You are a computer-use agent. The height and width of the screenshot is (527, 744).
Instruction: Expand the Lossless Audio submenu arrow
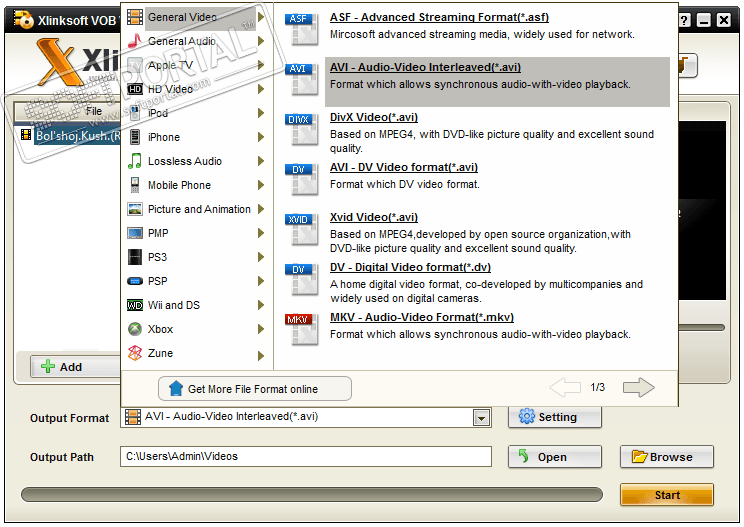260,161
